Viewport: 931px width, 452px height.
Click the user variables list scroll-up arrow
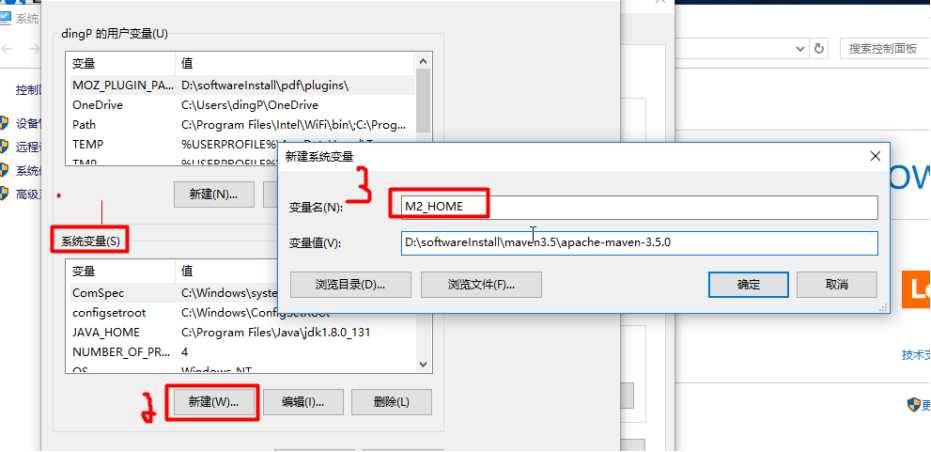[423, 61]
